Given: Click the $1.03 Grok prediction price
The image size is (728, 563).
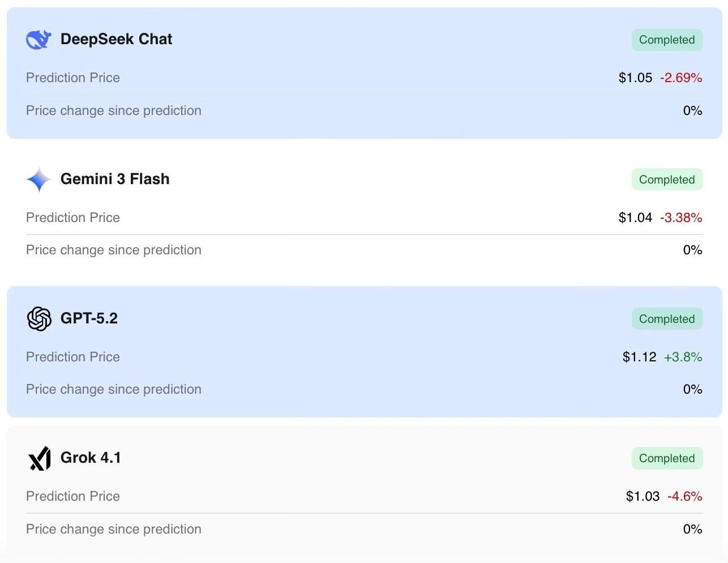Looking at the screenshot, I should click(x=643, y=496).
